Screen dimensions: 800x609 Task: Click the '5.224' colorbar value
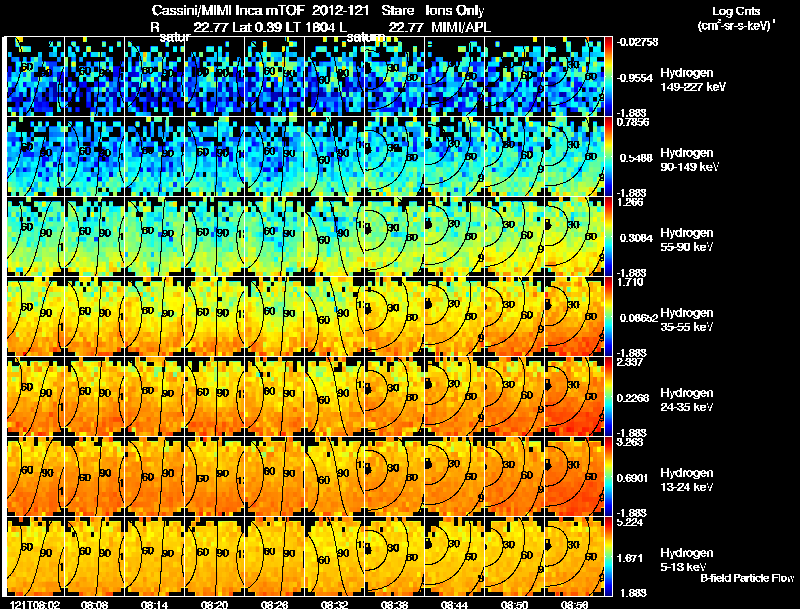pos(630,522)
